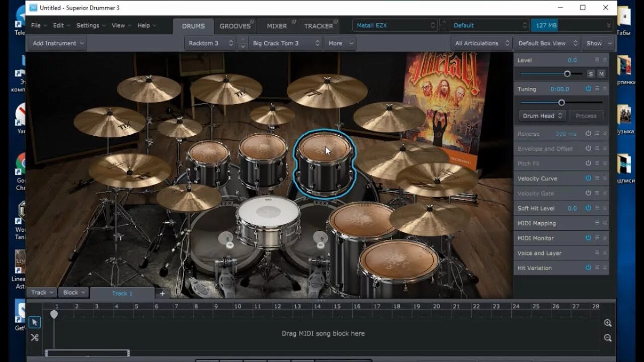
Task: Open the View menu
Action: [121, 25]
